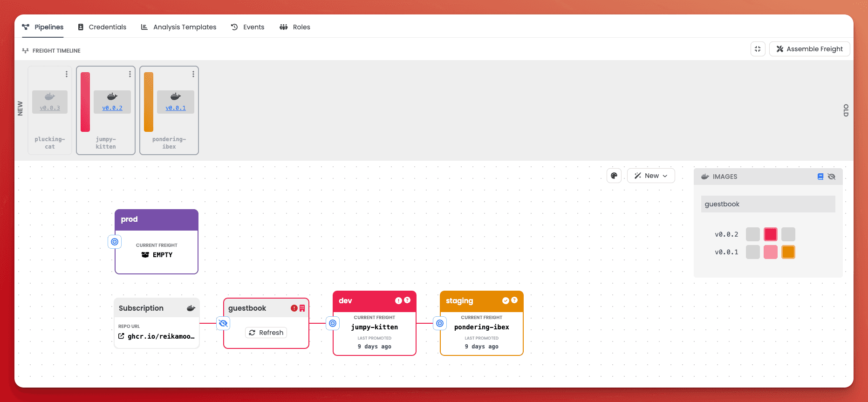Open the guestbook warehouse node title
Screen dimensions: 868x402
[247, 308]
